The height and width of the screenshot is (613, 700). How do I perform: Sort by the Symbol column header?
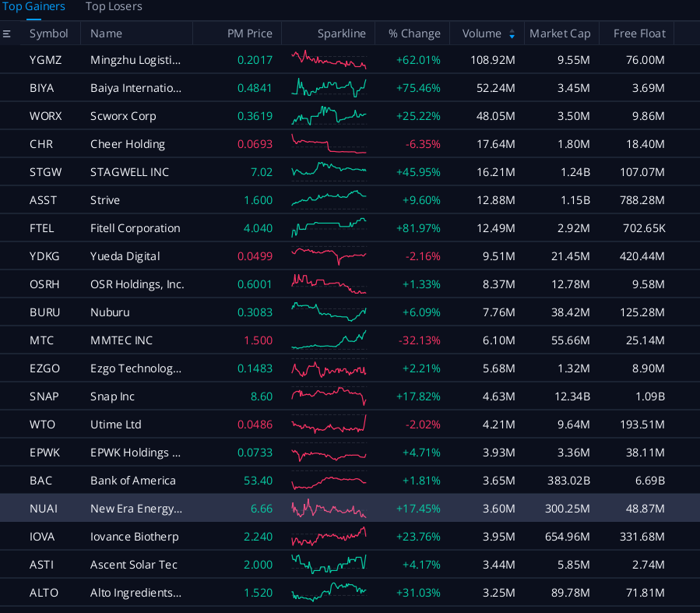(x=48, y=33)
